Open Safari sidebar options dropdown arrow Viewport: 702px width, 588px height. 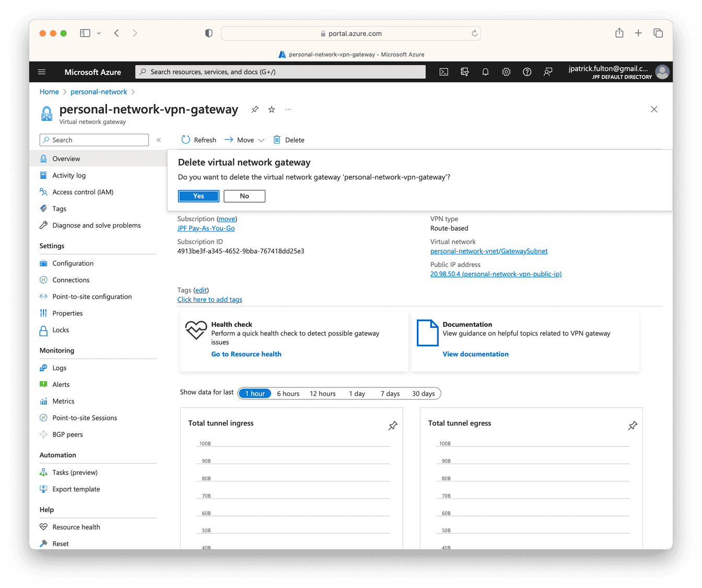coord(99,33)
